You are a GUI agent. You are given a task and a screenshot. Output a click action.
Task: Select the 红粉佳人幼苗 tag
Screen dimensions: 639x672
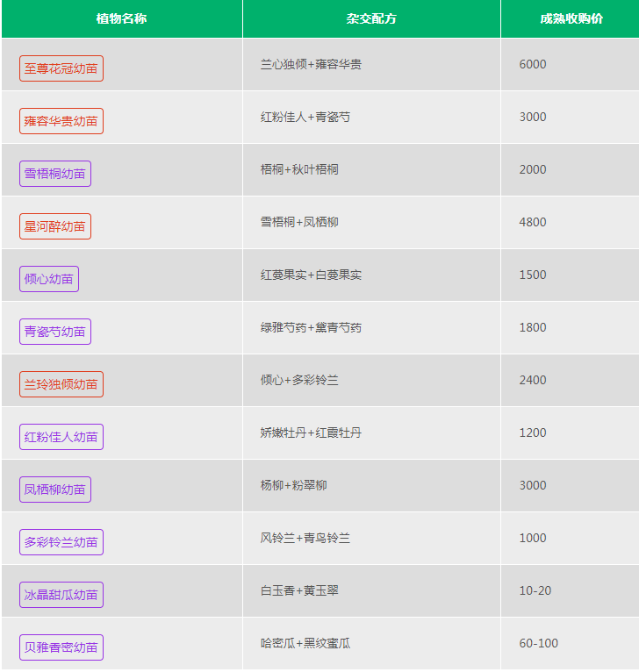[x=61, y=437]
